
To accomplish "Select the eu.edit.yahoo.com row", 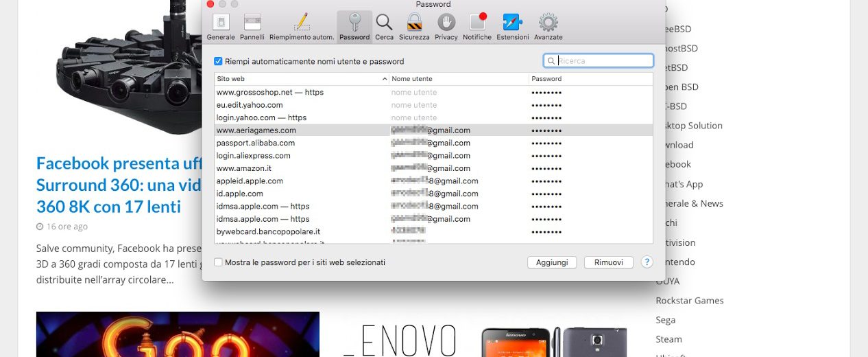I will tap(433, 105).
